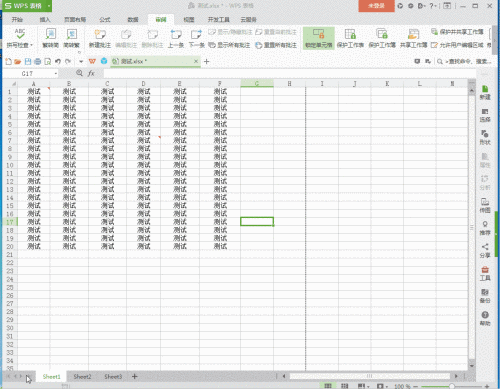
Task: Click Share Workbook (共享工作簿)
Action: [x=413, y=38]
